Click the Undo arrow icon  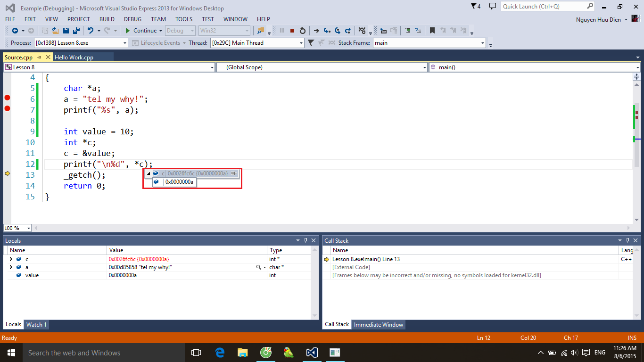click(x=90, y=31)
